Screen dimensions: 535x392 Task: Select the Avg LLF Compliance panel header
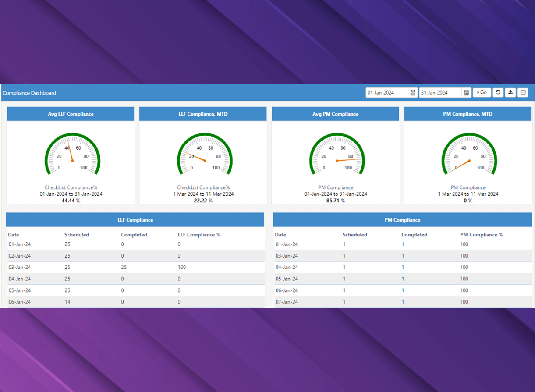71,114
